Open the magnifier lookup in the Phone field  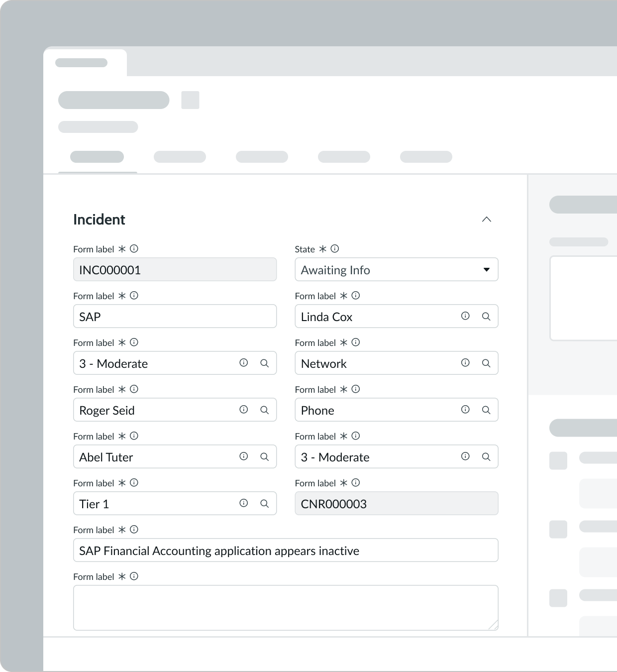coord(486,410)
